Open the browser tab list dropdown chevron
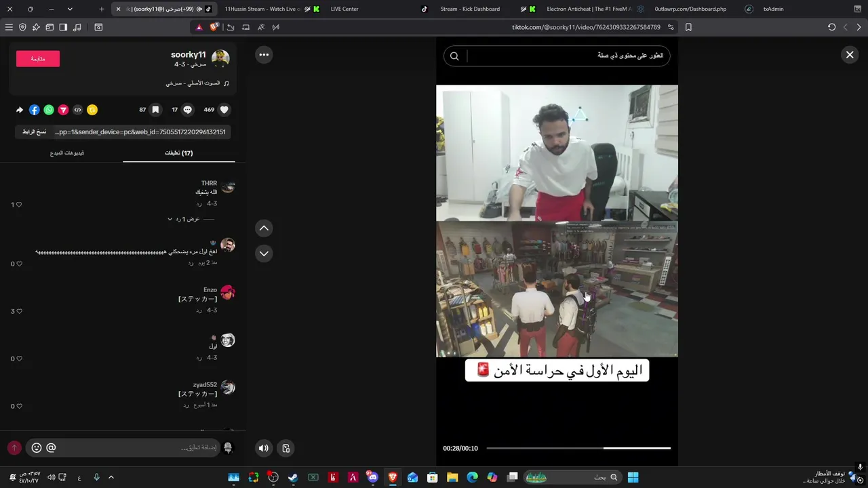The image size is (868, 488). coord(70,9)
